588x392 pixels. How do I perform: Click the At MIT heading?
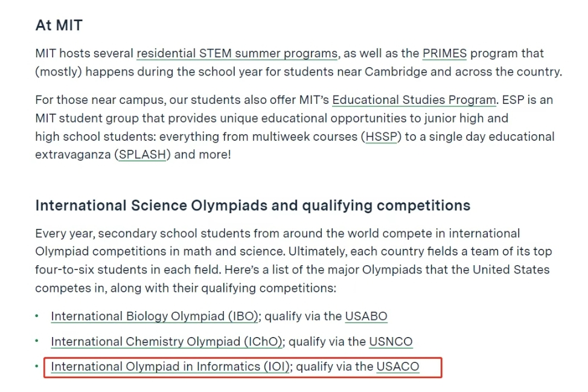(59, 25)
